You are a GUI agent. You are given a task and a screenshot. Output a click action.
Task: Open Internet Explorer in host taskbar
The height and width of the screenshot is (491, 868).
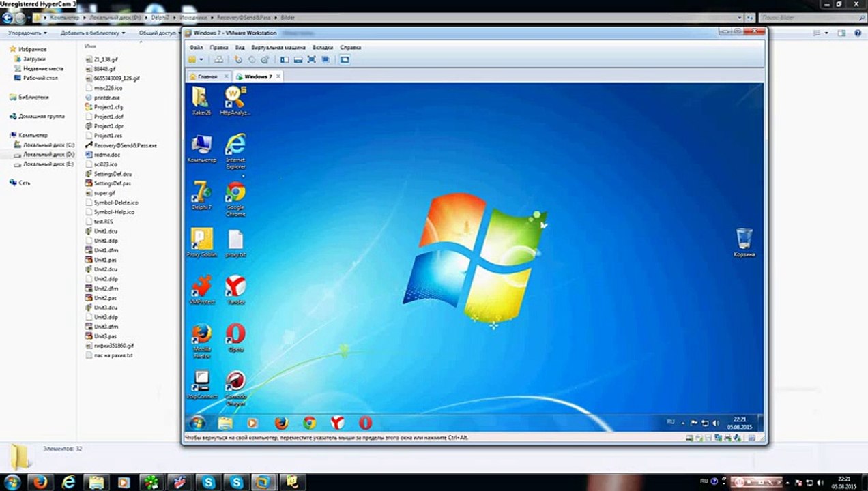(x=68, y=482)
